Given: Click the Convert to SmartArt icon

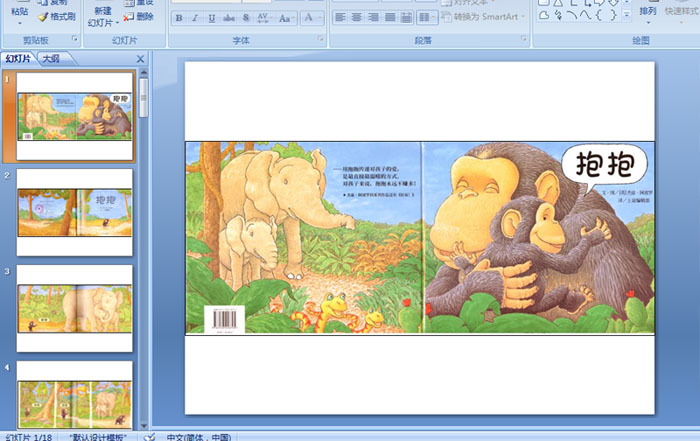Looking at the screenshot, I should (446, 17).
